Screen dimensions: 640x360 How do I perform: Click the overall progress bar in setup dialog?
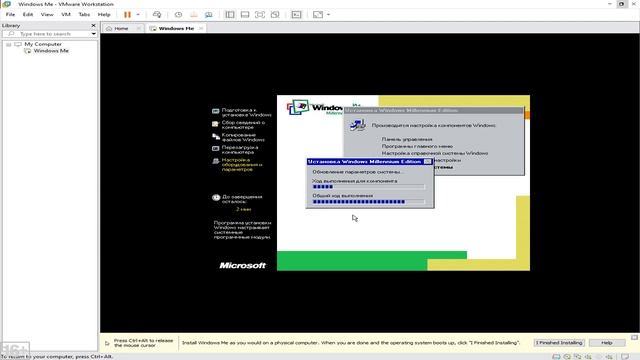pyautogui.click(x=369, y=202)
